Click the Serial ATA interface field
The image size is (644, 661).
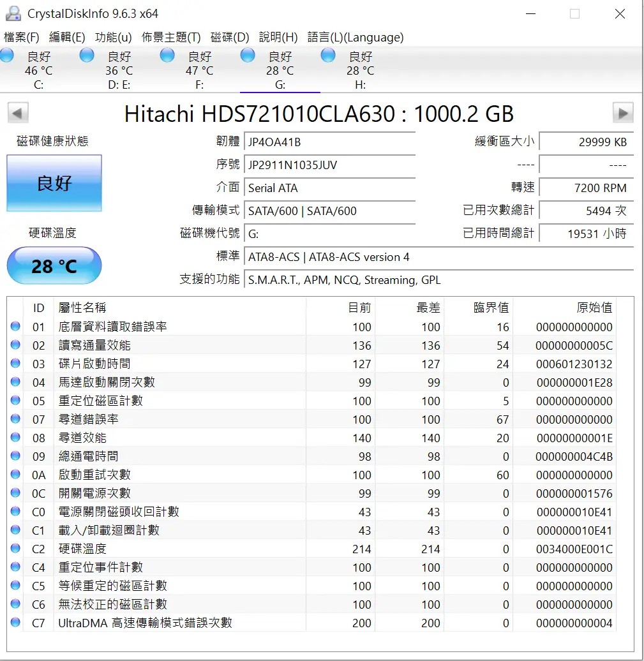coord(330,188)
